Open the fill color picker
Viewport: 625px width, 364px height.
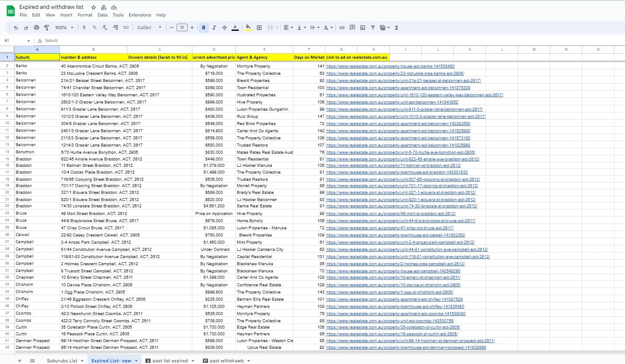(x=248, y=27)
